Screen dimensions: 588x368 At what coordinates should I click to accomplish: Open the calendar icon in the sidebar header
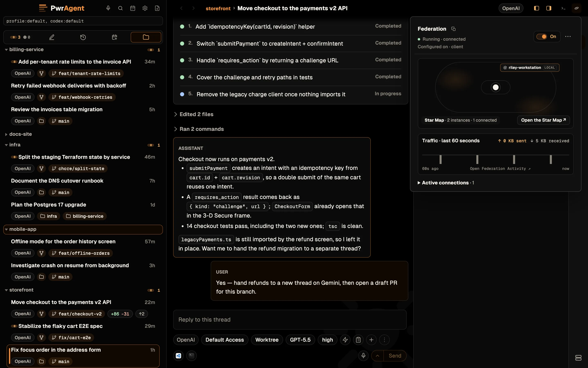133,8
